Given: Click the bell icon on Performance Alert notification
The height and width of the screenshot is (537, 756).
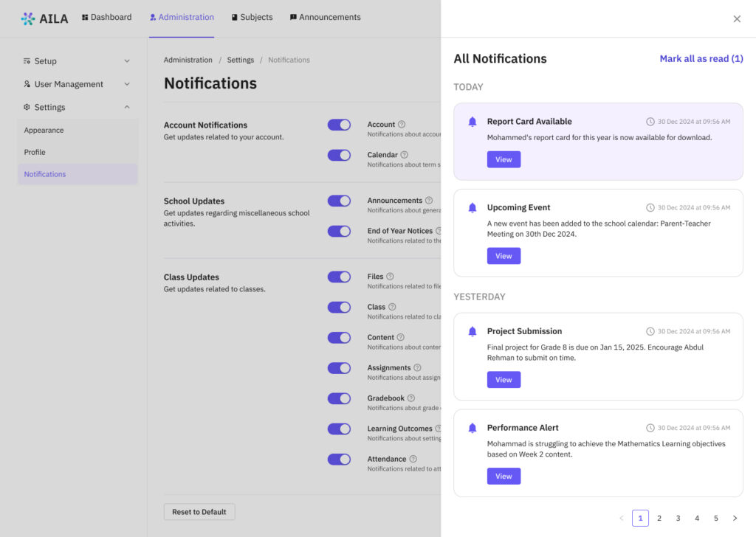Looking at the screenshot, I should (472, 428).
